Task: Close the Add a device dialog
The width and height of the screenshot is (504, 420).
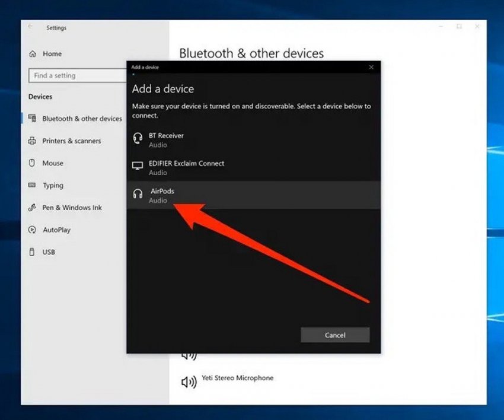Action: [371, 67]
